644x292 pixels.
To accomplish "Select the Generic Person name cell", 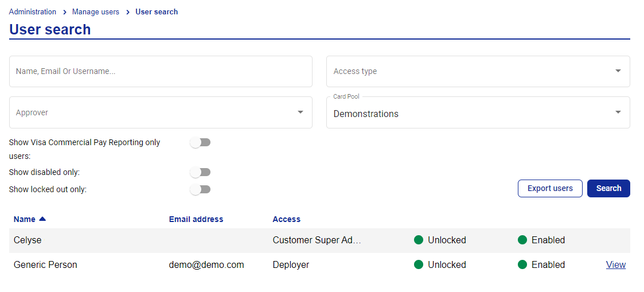I will (45, 265).
